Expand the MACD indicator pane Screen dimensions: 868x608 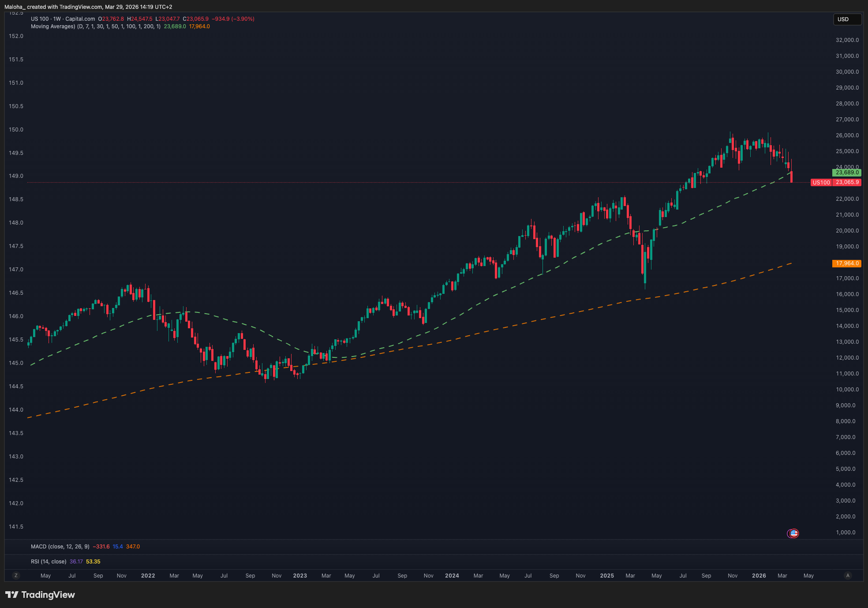point(60,547)
